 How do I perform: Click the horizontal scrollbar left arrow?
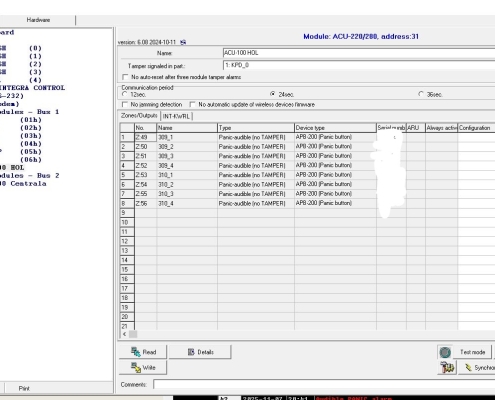coord(124,334)
